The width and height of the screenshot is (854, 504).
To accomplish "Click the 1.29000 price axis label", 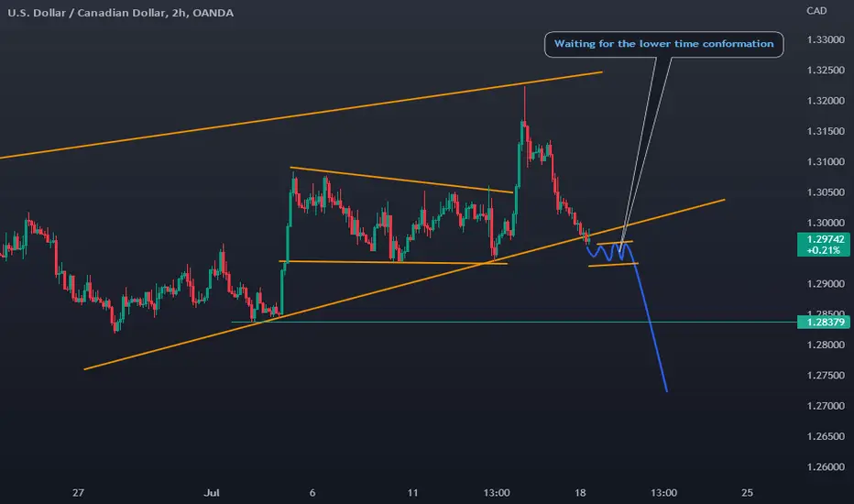I will pyautogui.click(x=825, y=284).
